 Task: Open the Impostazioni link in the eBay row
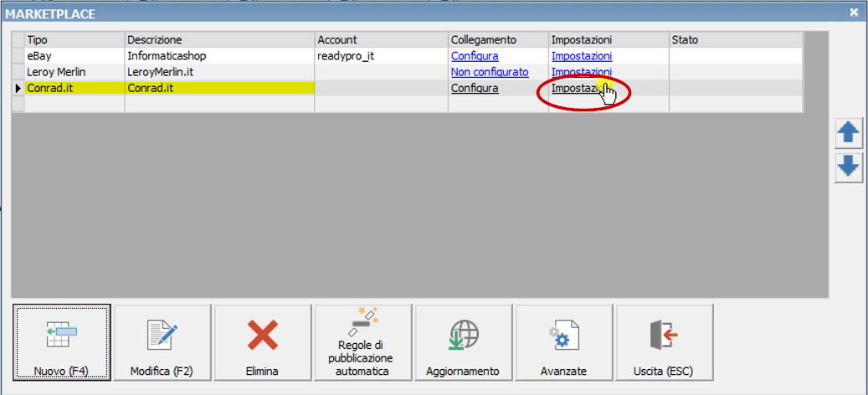click(x=581, y=56)
